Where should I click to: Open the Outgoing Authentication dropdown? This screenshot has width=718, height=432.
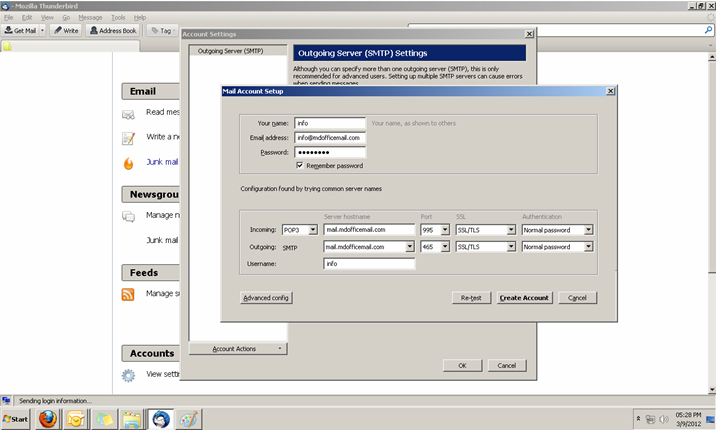click(x=558, y=246)
